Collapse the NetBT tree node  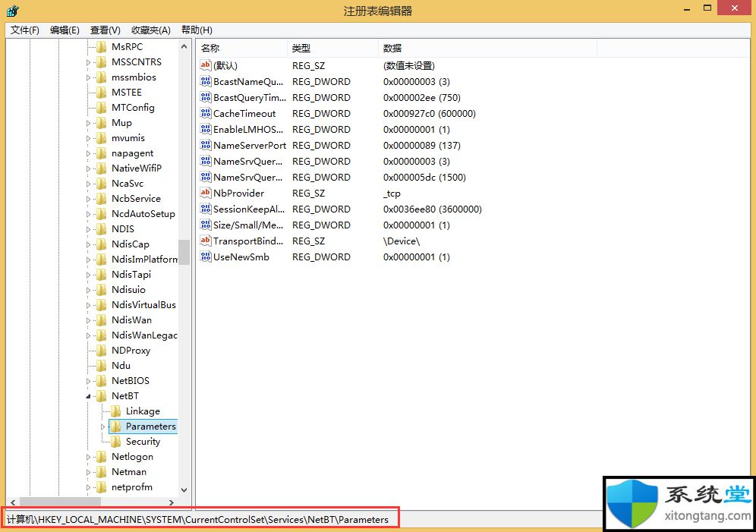coord(88,396)
